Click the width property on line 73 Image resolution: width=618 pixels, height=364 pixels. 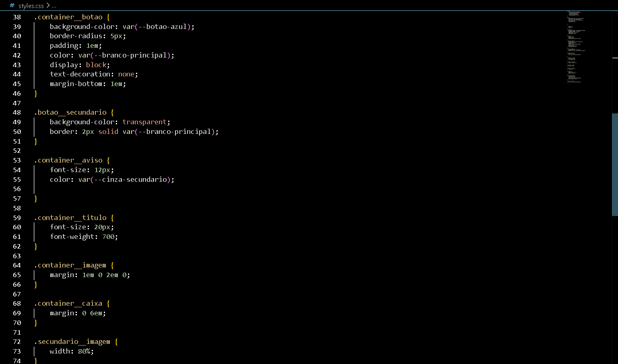(60, 351)
